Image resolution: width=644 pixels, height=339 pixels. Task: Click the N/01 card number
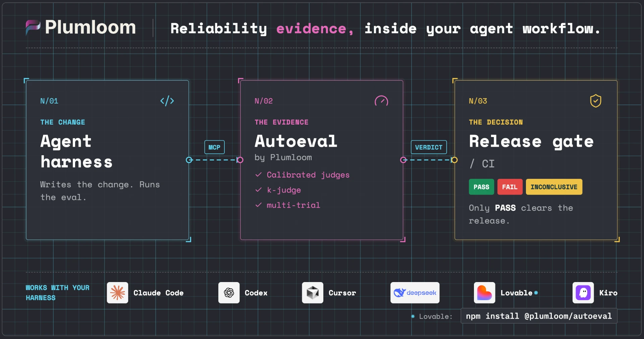point(49,101)
